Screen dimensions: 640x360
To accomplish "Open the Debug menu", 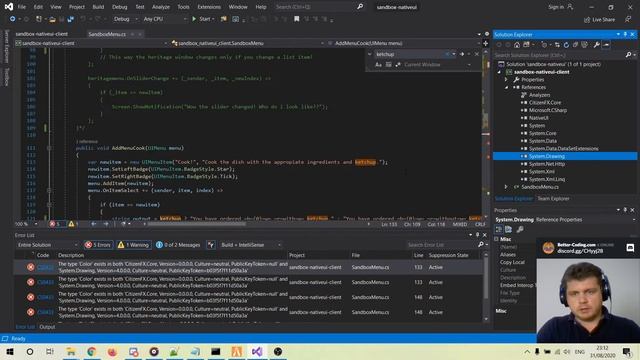I will point(119,7).
